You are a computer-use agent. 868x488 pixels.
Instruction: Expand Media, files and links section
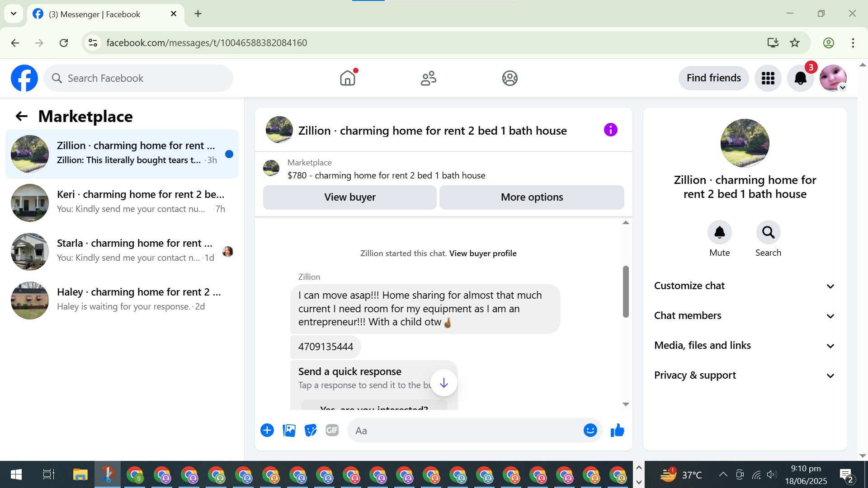[745, 346]
